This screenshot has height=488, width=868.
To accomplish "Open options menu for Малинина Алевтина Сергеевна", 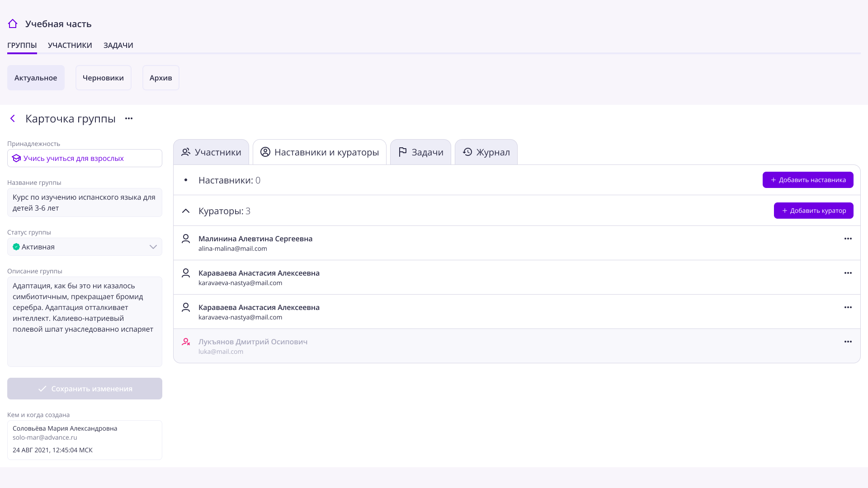I will 848,239.
